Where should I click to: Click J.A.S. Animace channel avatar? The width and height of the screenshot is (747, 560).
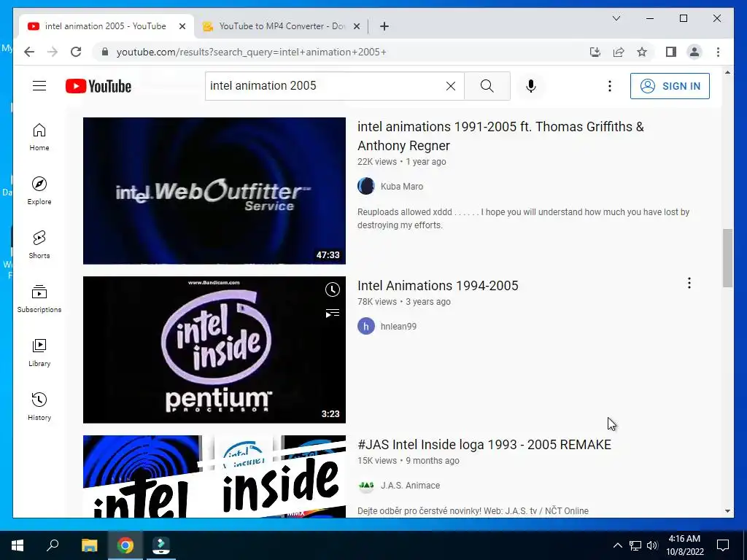point(366,485)
